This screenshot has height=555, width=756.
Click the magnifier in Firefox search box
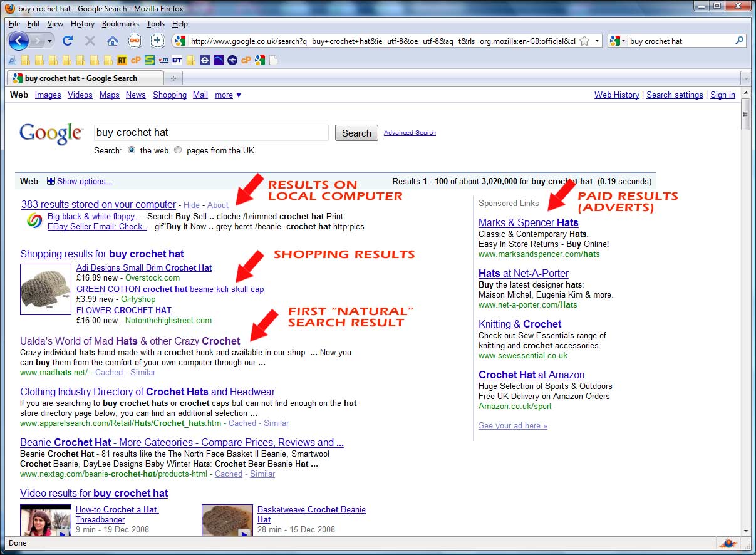click(739, 41)
